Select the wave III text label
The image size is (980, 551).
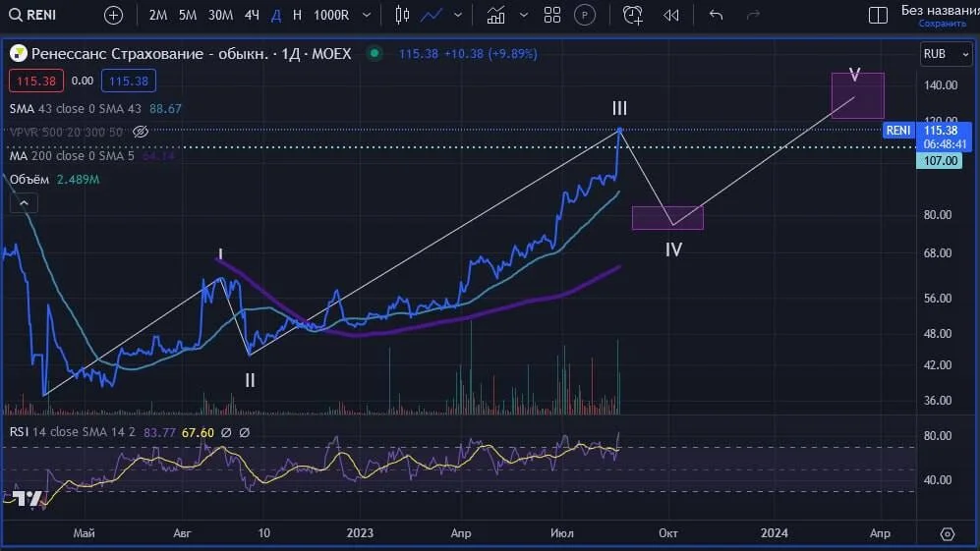click(619, 108)
